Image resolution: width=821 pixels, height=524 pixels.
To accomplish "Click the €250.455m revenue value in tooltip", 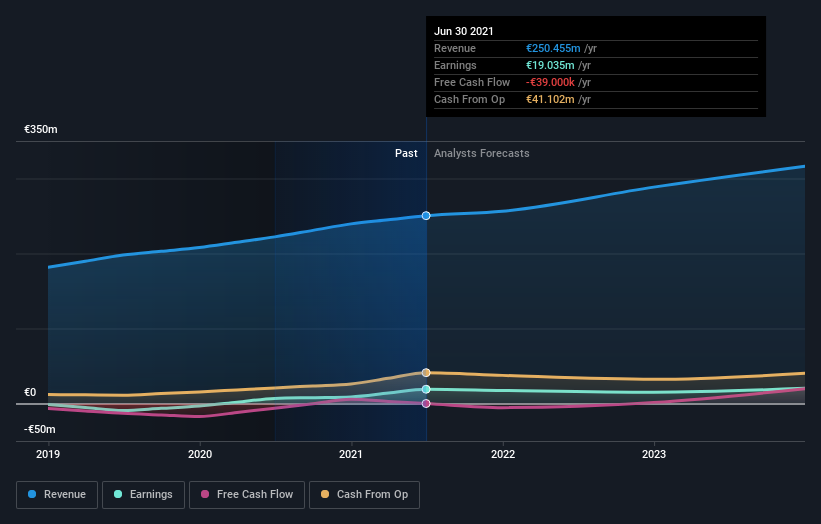I will 553,48.
